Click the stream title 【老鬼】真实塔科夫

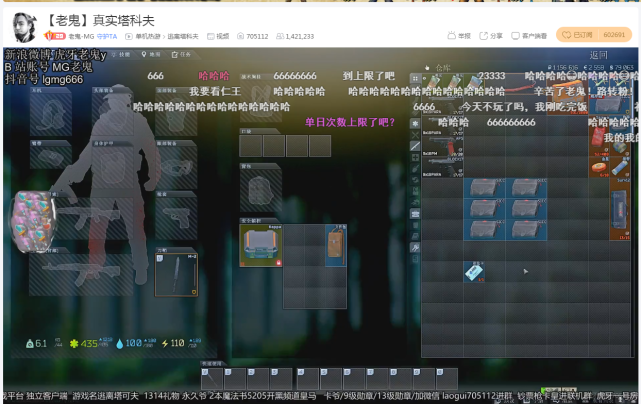pyautogui.click(x=100, y=20)
